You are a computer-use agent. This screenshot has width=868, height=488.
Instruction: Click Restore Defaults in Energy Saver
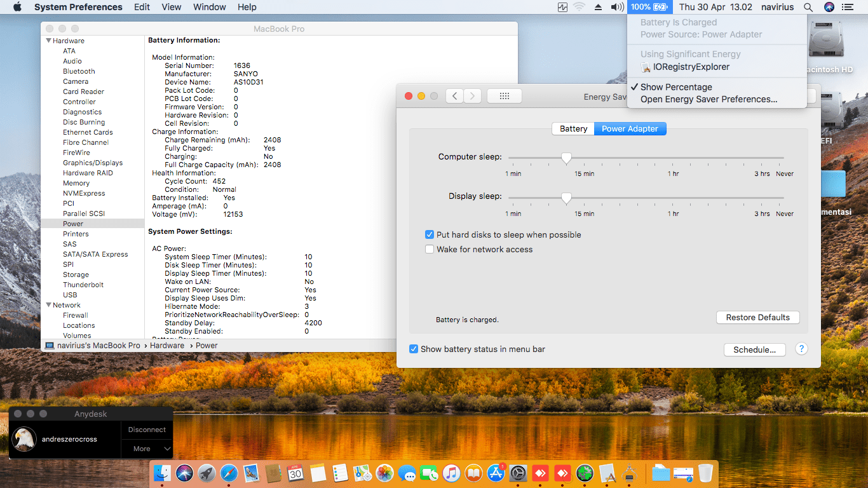[x=757, y=317]
